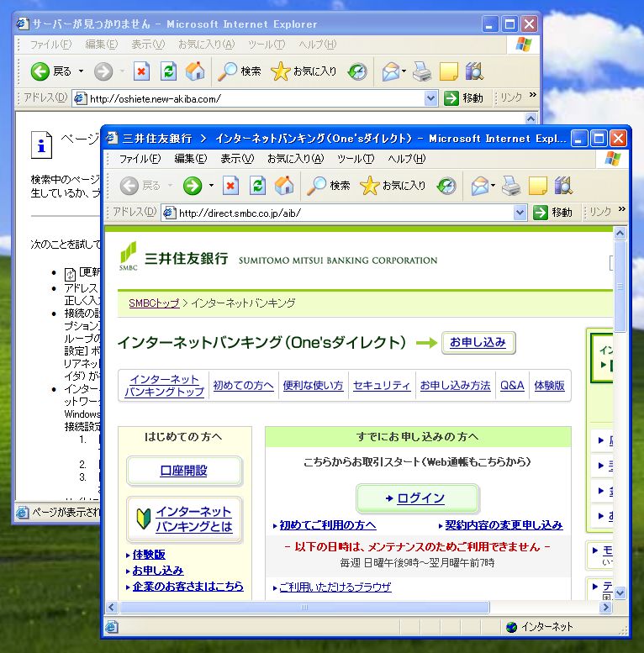
Task: Click History icon in background IE window
Action: click(357, 71)
